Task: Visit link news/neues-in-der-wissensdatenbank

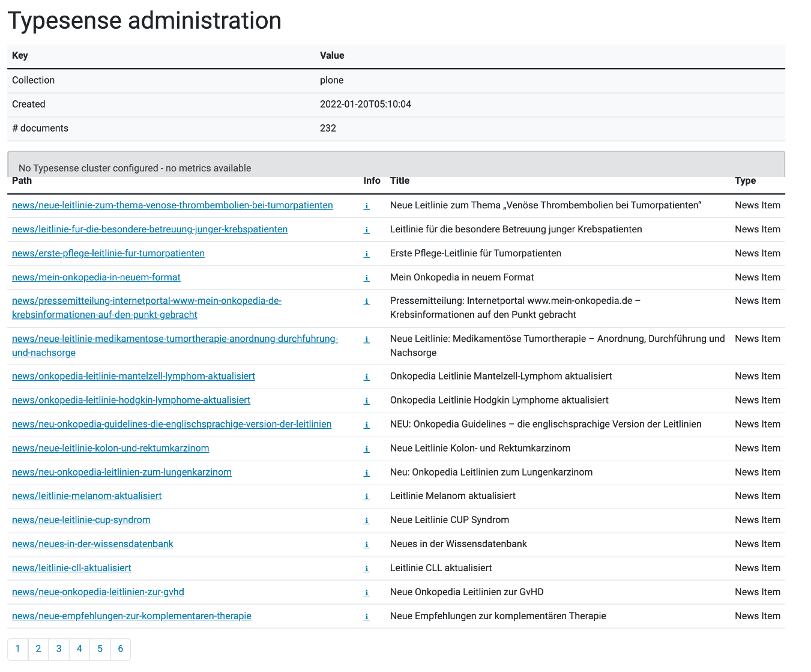Action: click(x=92, y=544)
